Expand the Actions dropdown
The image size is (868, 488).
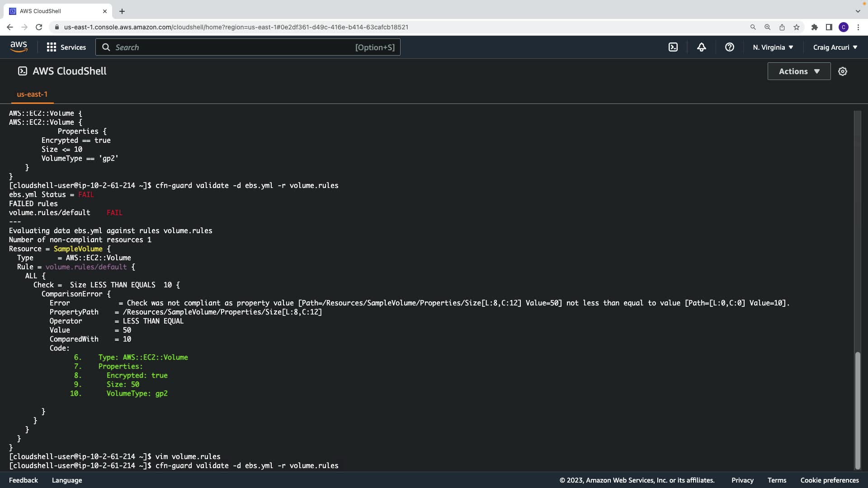tap(799, 71)
